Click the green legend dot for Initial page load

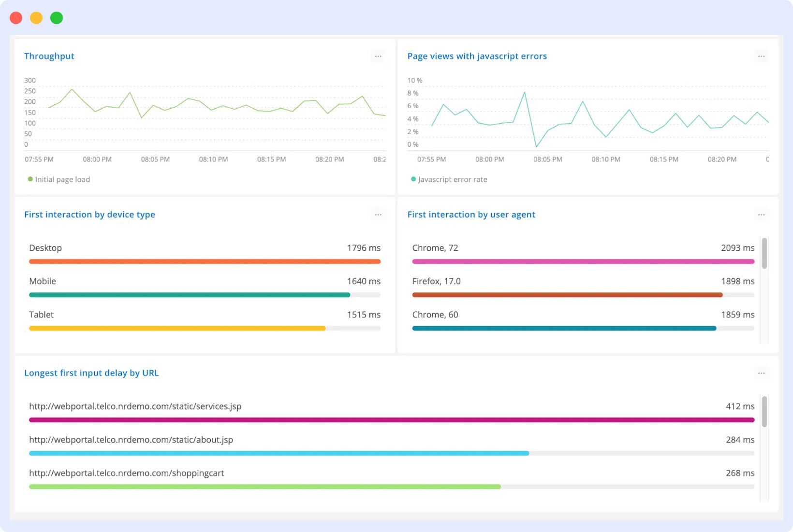pos(30,178)
